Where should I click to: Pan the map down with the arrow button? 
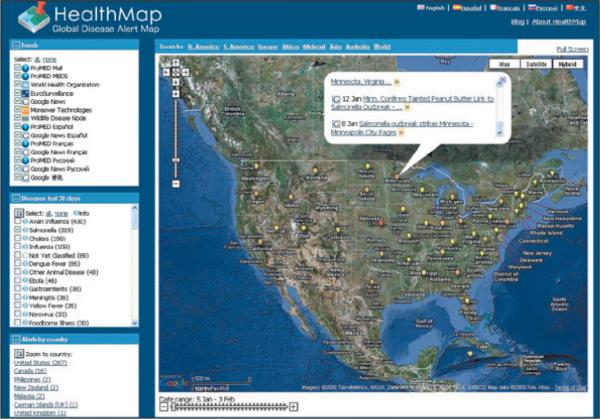coord(176,82)
